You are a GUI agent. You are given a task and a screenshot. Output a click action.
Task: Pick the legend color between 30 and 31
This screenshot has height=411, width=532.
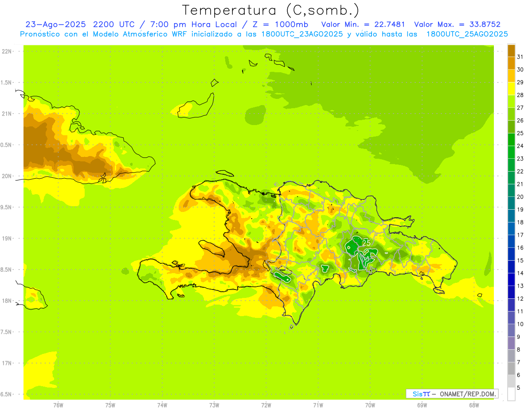pyautogui.click(x=511, y=63)
